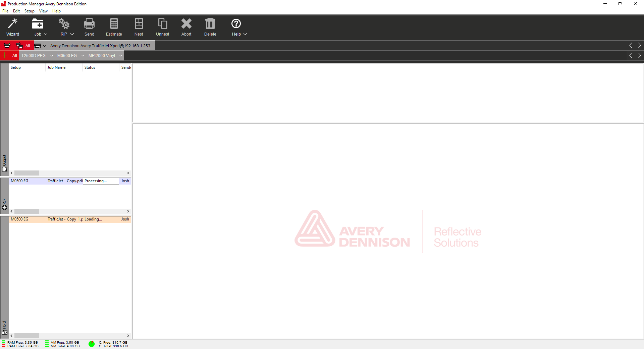Expand the M0500 EG setup dropdown
This screenshot has height=349, width=644.
[83, 56]
